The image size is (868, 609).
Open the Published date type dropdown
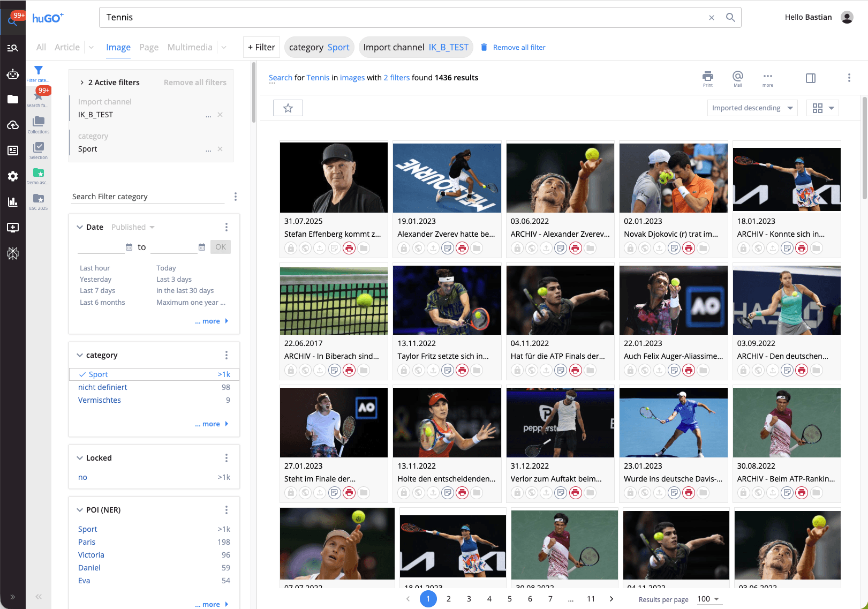click(x=133, y=227)
